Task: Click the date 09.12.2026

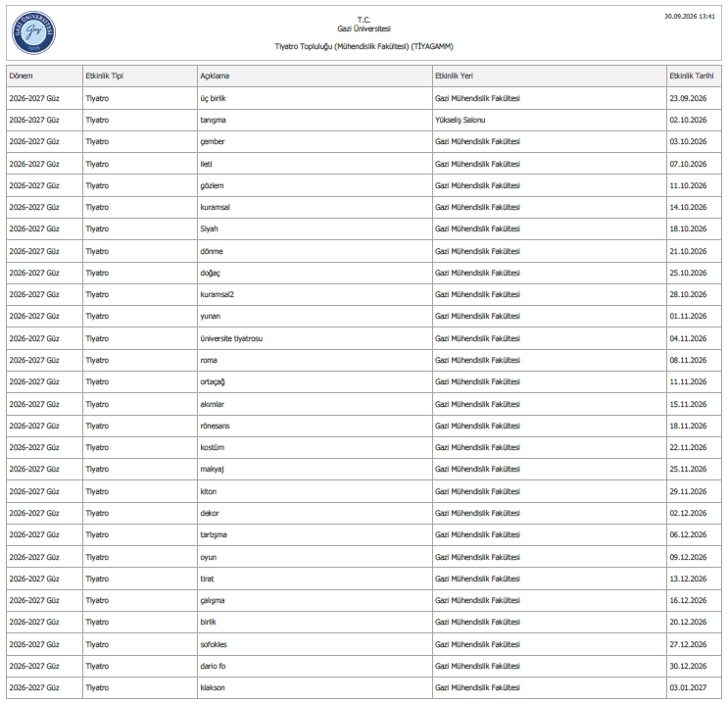Action: [x=688, y=557]
